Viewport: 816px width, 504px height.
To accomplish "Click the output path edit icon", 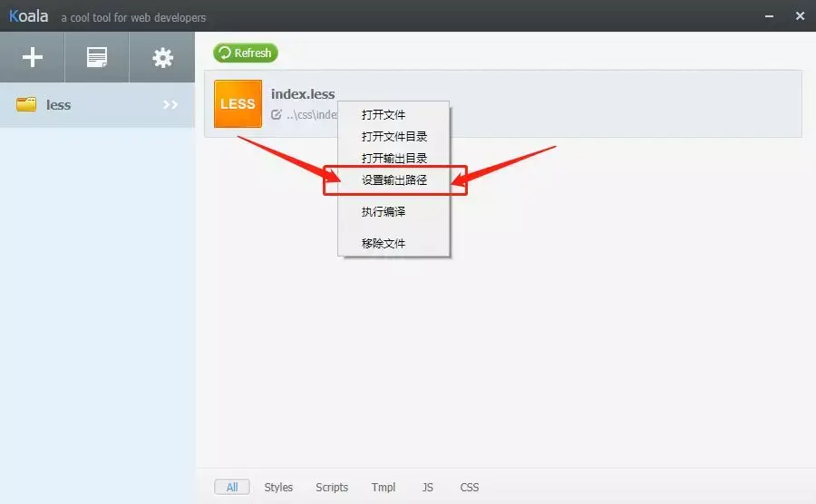I will 276,114.
